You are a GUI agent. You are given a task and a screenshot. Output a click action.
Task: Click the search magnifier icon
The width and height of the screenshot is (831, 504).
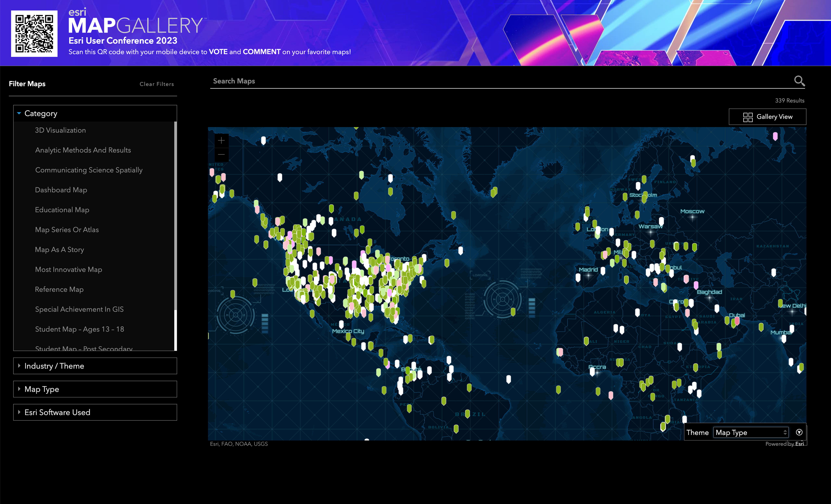[x=799, y=81]
